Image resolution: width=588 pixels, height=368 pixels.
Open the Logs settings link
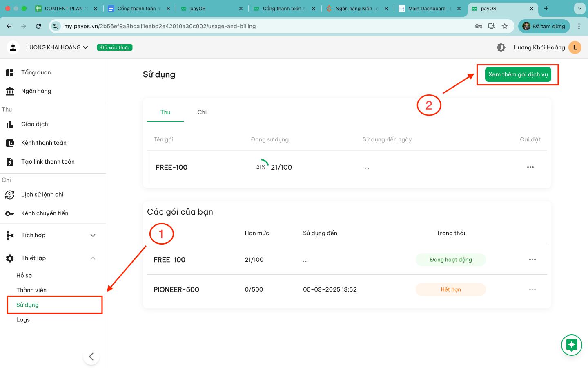click(23, 320)
